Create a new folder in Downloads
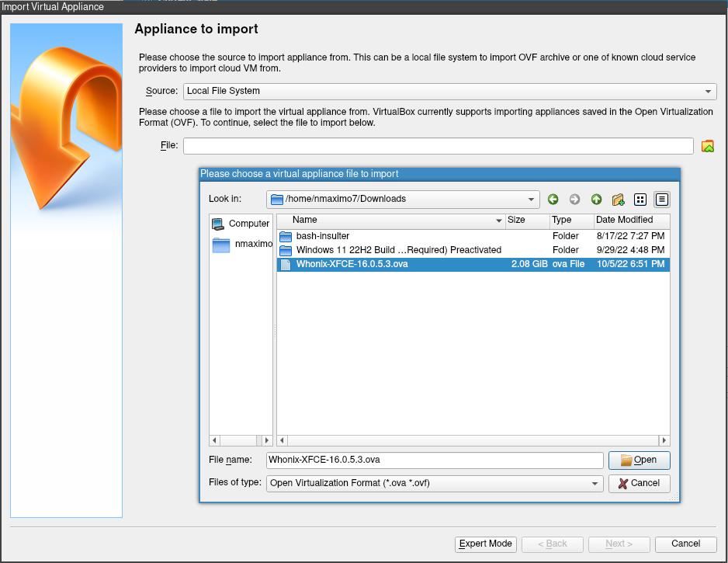728x563 pixels. (618, 200)
